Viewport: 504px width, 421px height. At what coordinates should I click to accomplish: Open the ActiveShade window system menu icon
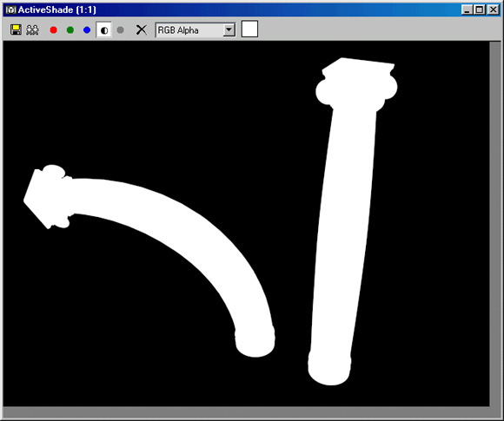click(10, 10)
